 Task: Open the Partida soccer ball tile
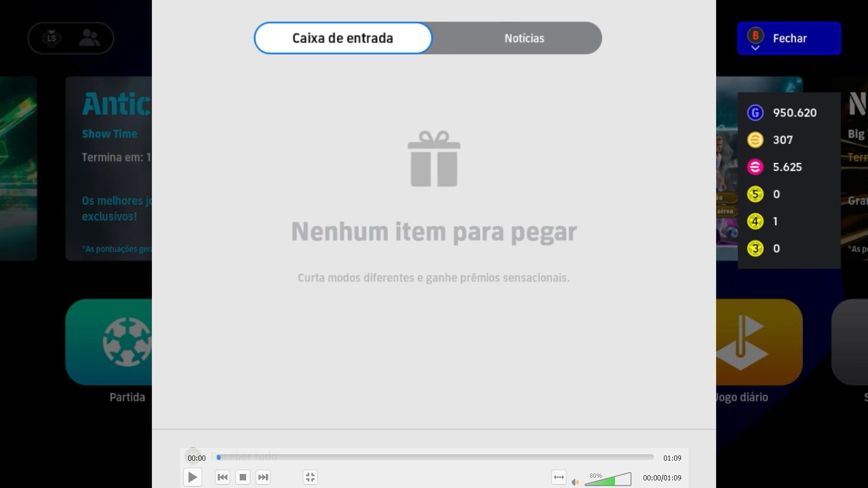[109, 342]
